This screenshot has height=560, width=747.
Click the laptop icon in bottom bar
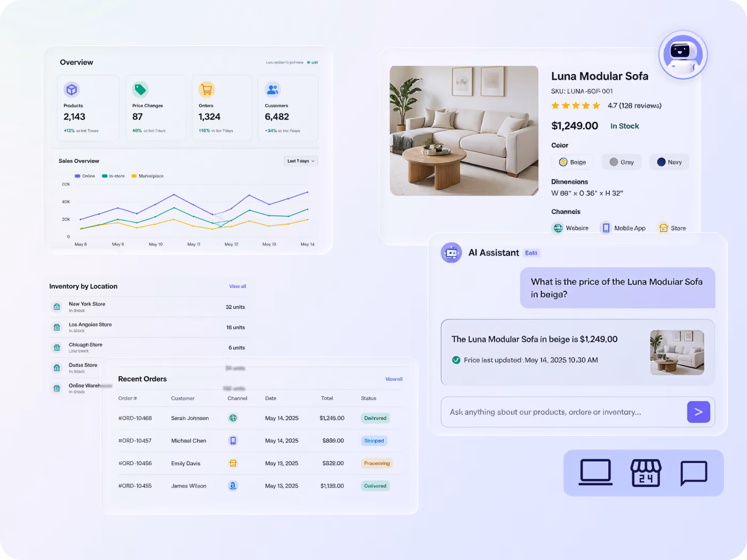pyautogui.click(x=595, y=473)
